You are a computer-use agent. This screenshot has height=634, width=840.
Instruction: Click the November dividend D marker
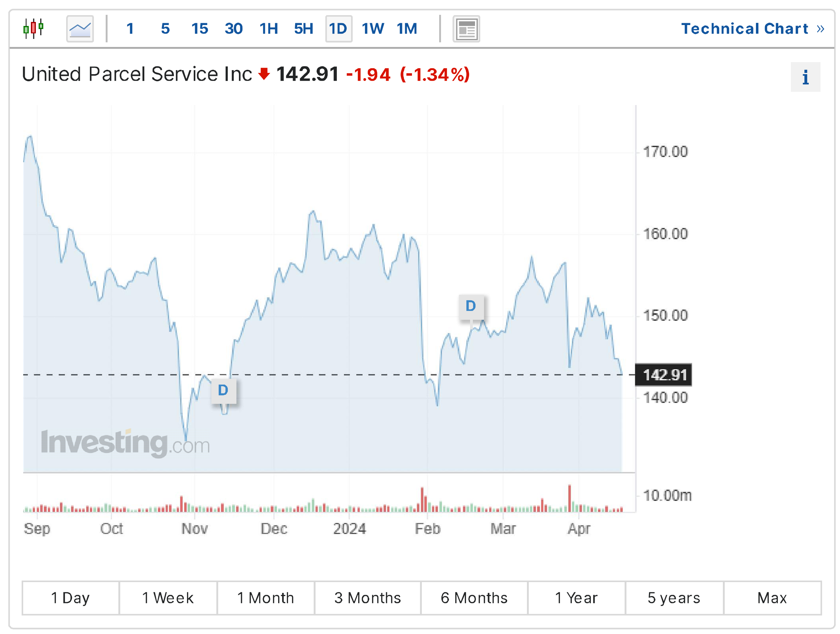coord(223,390)
